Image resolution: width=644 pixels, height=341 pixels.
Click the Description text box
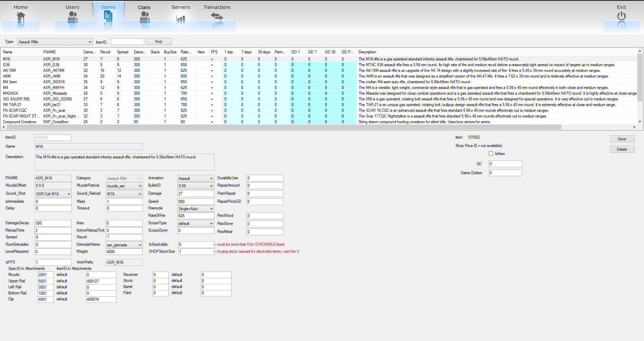tap(124, 162)
